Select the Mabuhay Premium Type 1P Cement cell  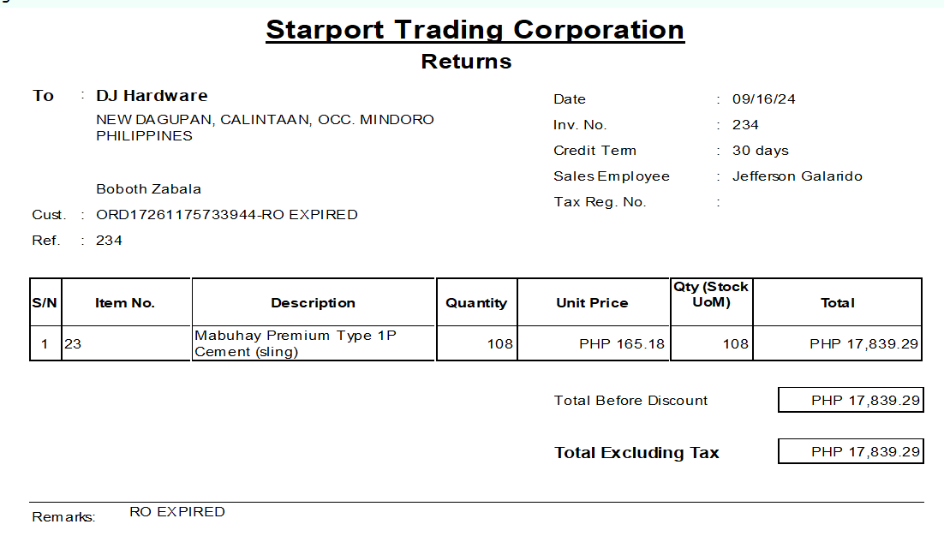(295, 343)
